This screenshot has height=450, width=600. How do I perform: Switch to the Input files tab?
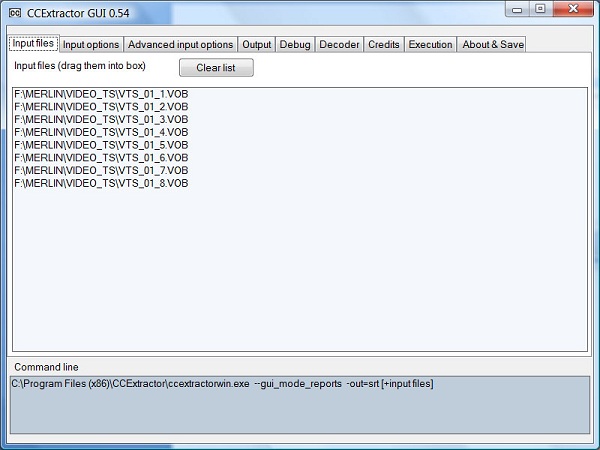point(33,43)
